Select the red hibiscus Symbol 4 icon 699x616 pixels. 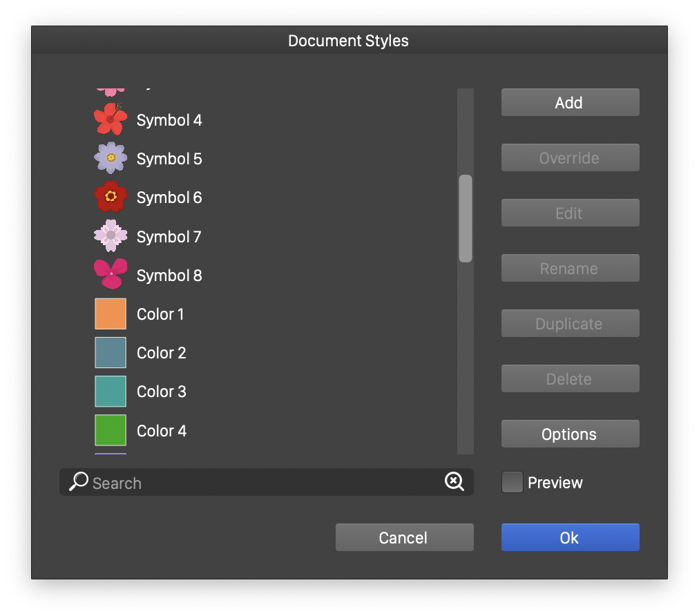(111, 119)
